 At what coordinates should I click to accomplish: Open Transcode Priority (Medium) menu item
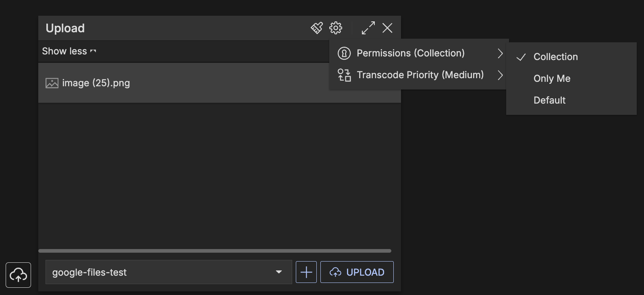(420, 75)
